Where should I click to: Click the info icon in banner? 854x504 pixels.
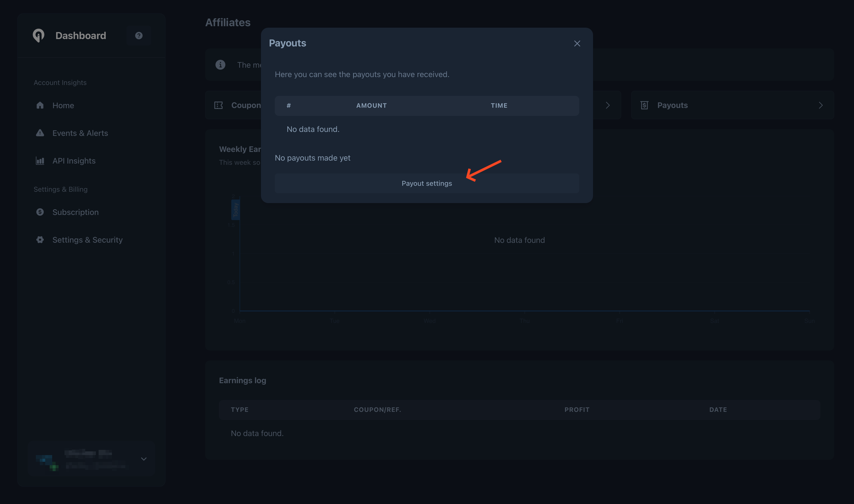220,64
